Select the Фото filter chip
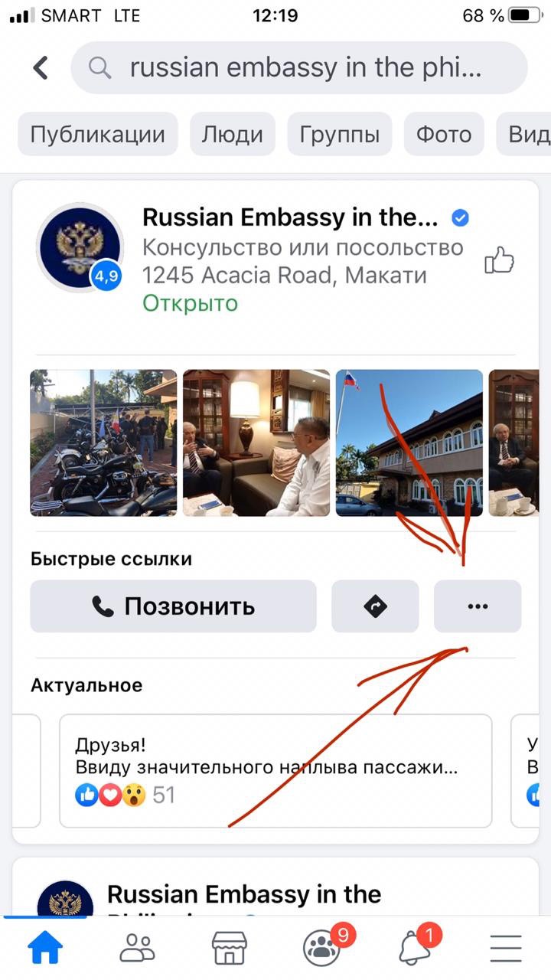The width and height of the screenshot is (551, 980). 444,135
